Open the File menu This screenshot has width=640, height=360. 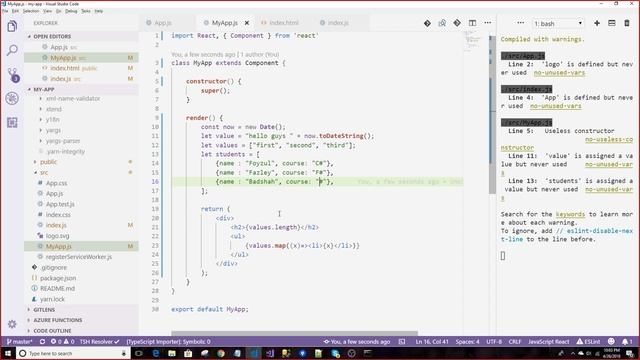[x=5, y=11]
